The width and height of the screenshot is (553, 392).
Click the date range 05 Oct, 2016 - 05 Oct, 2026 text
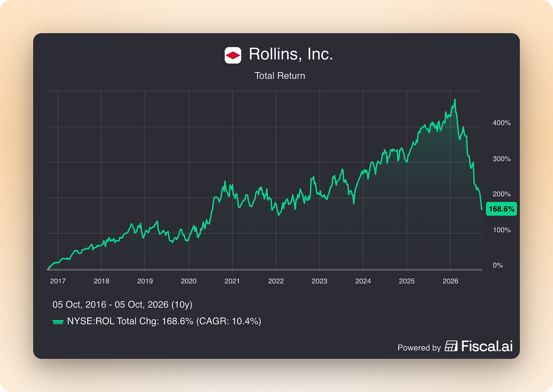click(x=122, y=305)
